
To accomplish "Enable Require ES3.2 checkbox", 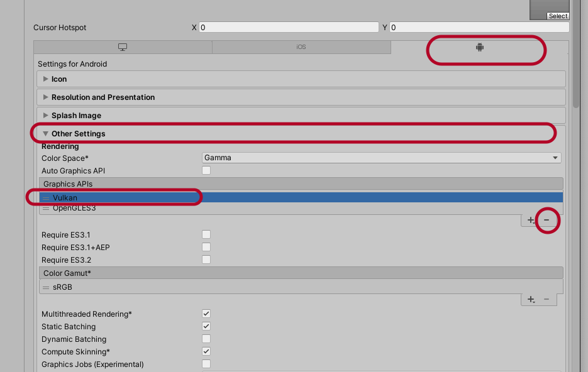I will (x=206, y=260).
